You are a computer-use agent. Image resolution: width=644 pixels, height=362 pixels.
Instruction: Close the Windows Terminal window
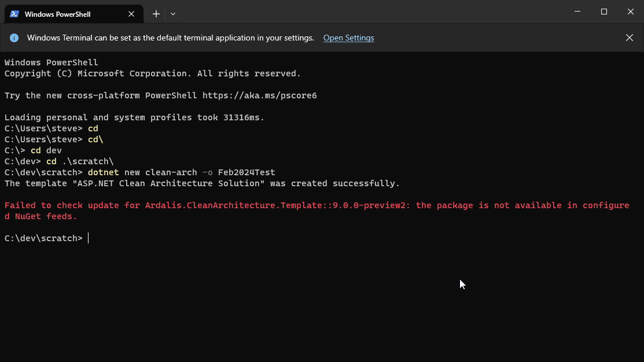[631, 12]
